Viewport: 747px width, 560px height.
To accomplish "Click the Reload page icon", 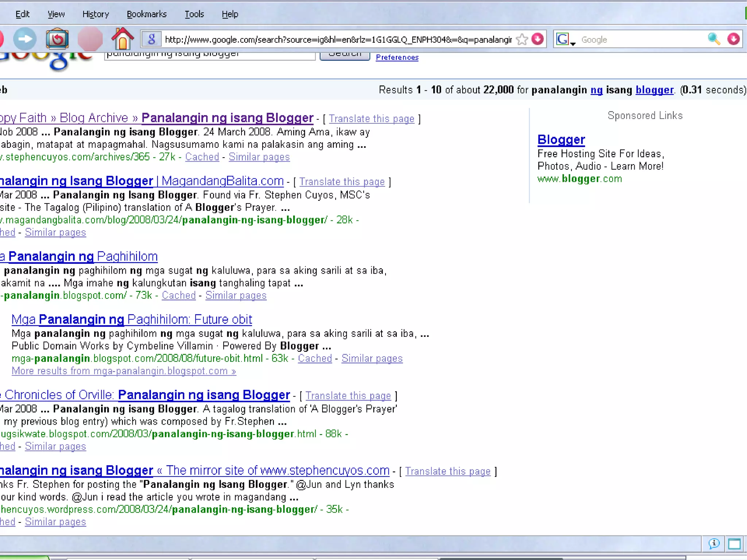I will 57,39.
